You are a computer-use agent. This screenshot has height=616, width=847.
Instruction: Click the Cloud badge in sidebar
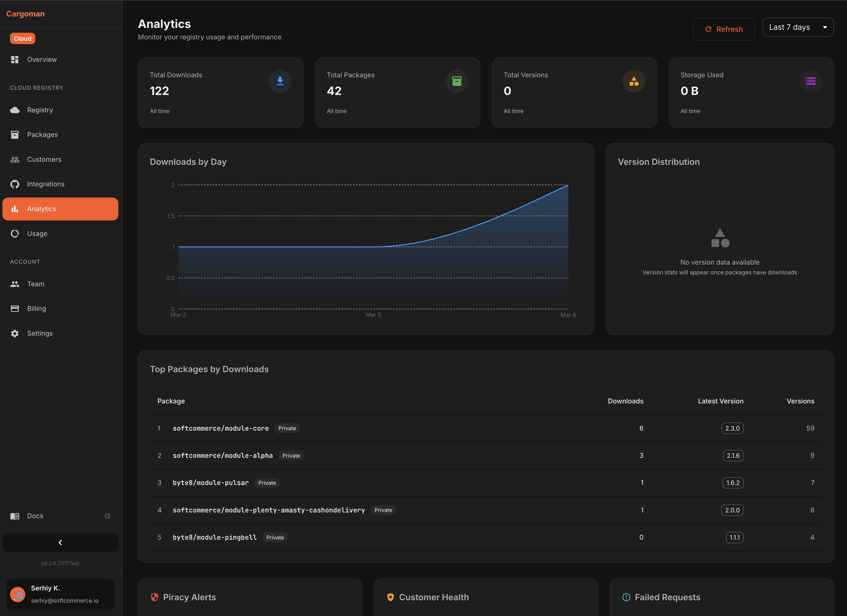[x=22, y=38]
